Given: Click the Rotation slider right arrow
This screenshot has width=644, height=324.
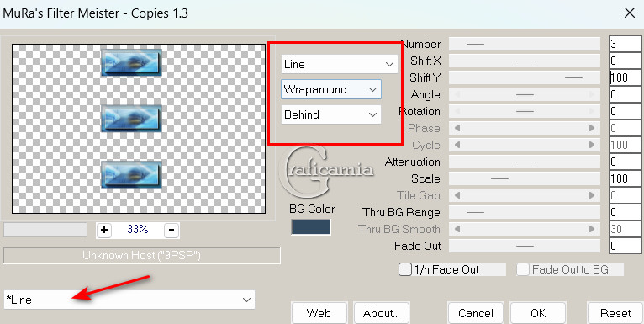Looking at the screenshot, I should click(592, 111).
